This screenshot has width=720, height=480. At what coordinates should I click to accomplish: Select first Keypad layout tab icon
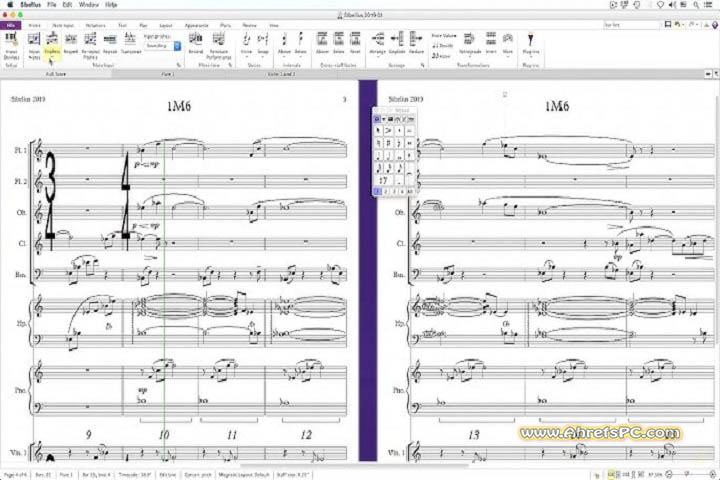377,119
